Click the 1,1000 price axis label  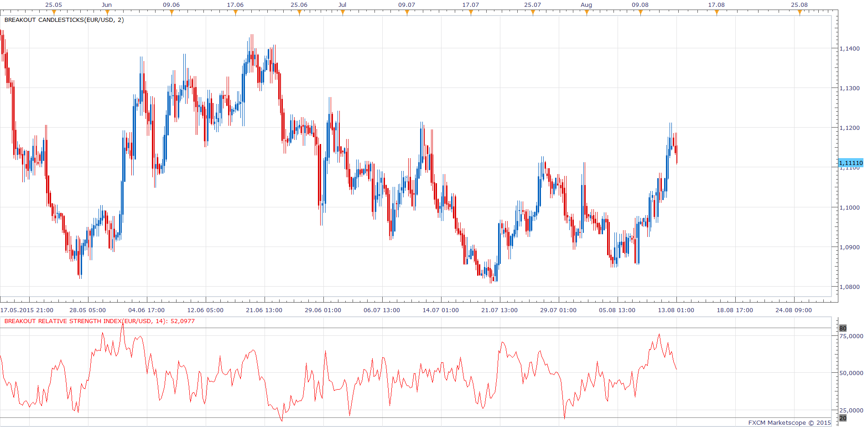tap(849, 207)
